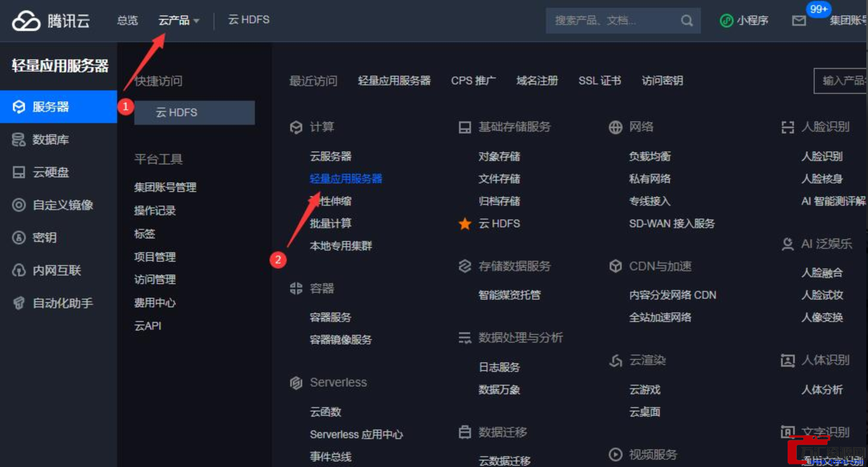Click the 云渲染 category icon

pyautogui.click(x=615, y=360)
